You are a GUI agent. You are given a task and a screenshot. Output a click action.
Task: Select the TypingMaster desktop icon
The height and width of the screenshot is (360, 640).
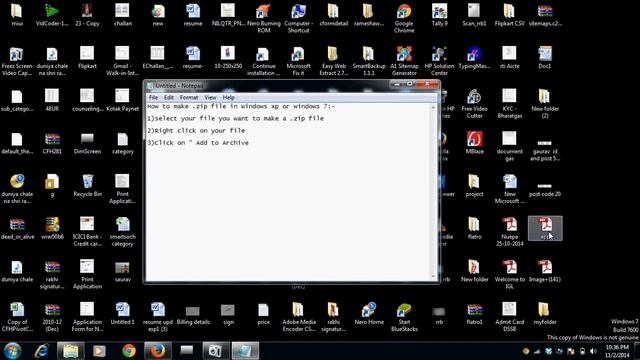tap(474, 58)
